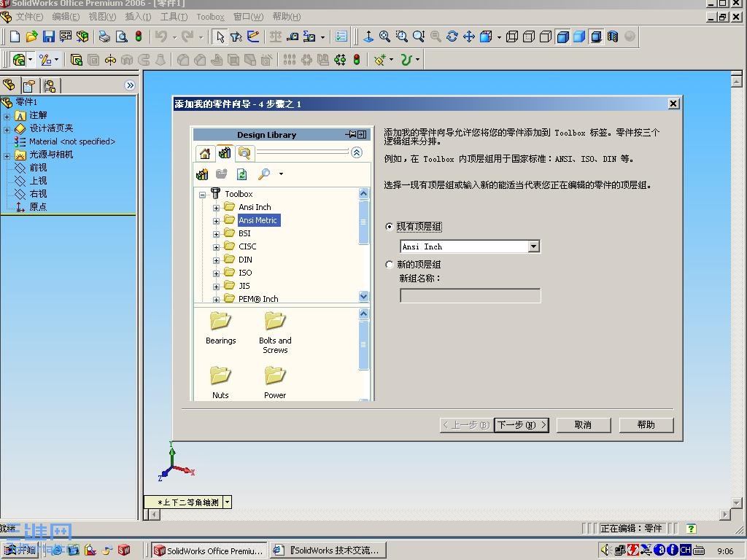This screenshot has height=560, width=747.
Task: Click the Design Library home icon
Action: click(205, 153)
